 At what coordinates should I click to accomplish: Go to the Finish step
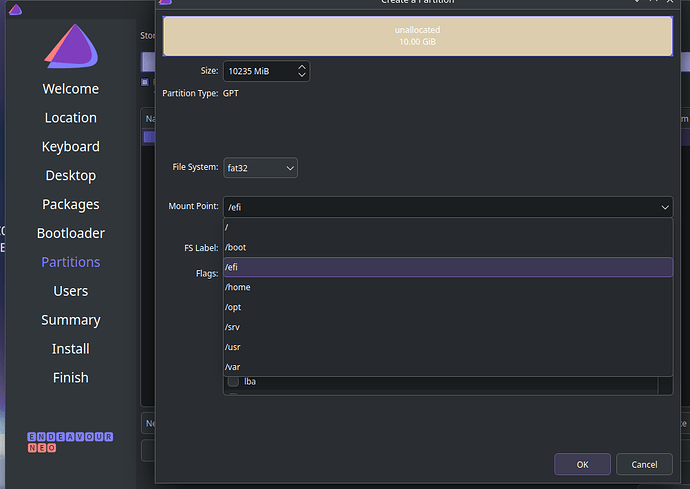(71, 378)
